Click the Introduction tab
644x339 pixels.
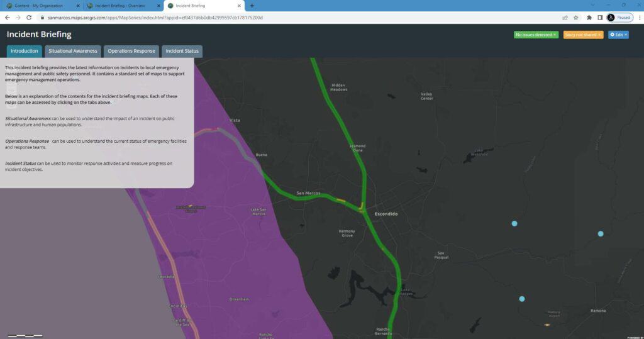pos(25,51)
